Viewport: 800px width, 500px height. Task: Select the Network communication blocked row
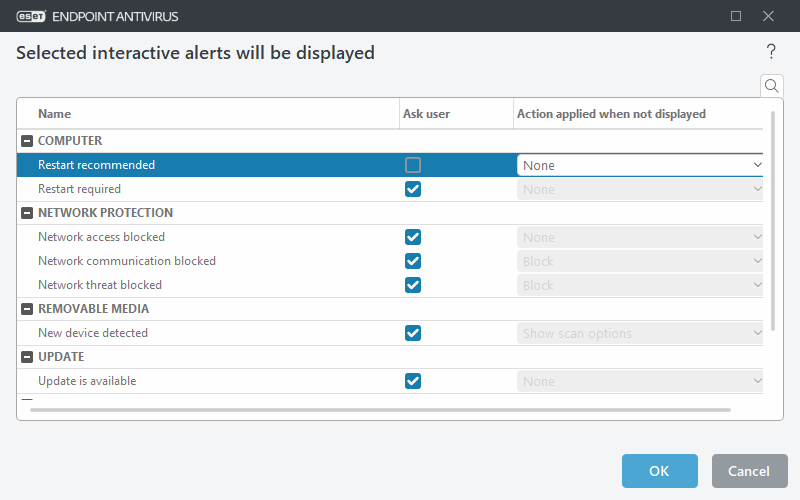point(390,261)
